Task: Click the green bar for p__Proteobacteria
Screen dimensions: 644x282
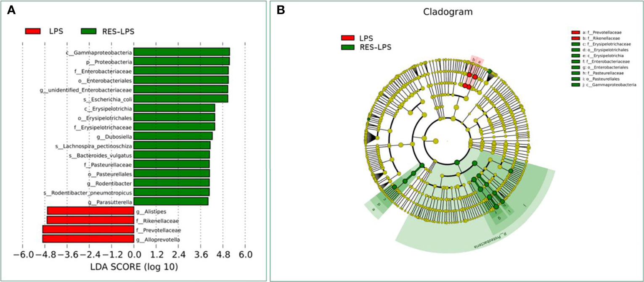Action: tap(182, 61)
